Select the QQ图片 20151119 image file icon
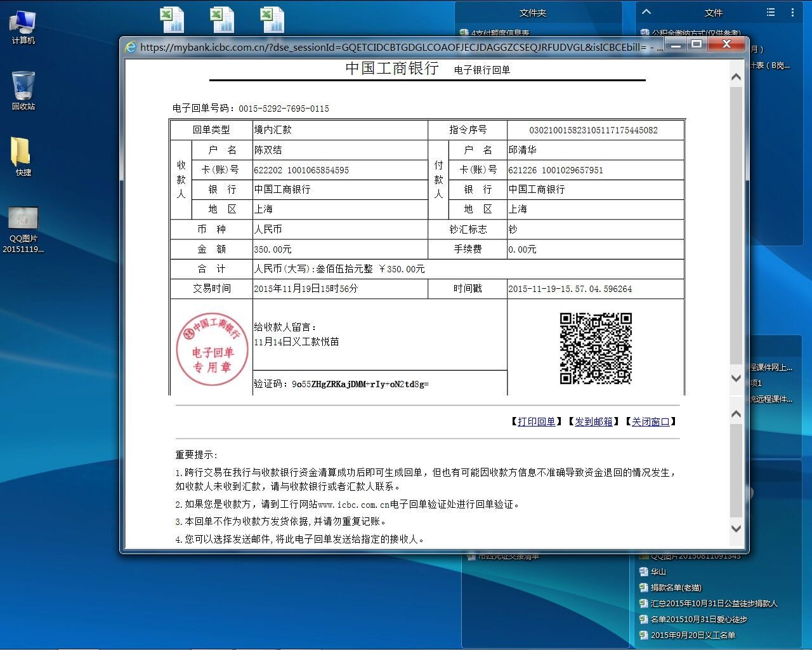Viewport: 812px width, 650px height. [x=23, y=230]
